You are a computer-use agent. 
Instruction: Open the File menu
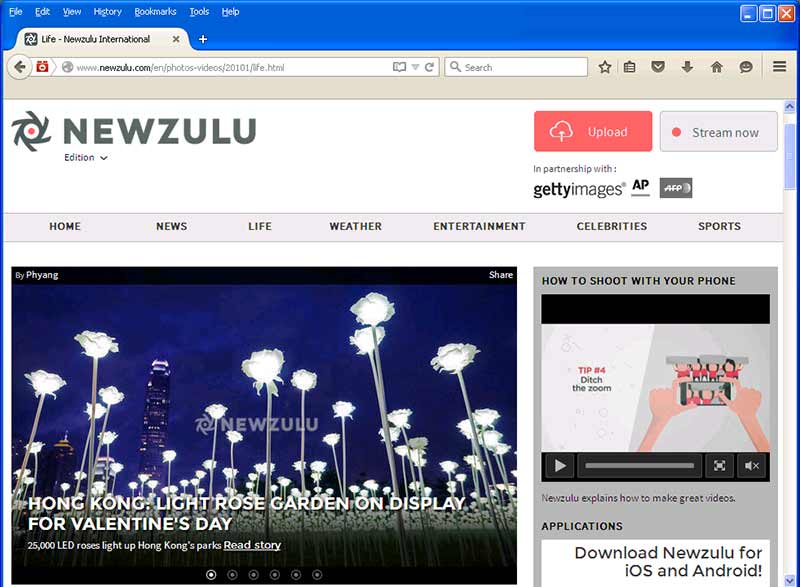point(15,11)
